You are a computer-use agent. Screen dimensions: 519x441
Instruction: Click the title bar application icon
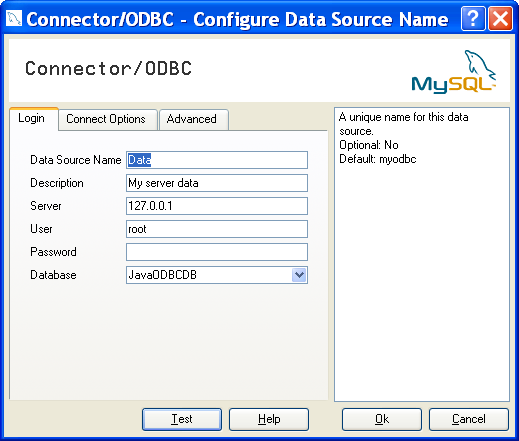pyautogui.click(x=14, y=18)
